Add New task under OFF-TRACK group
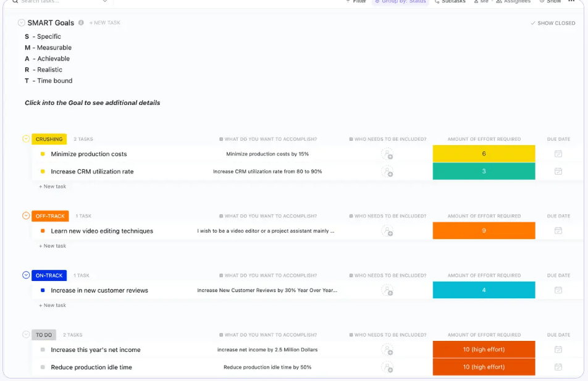This screenshot has width=588, height=381. 52,246
